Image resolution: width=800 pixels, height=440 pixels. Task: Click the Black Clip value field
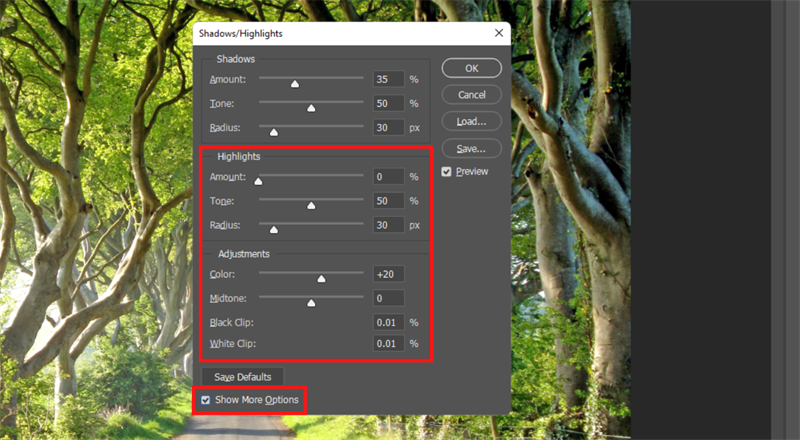pyautogui.click(x=389, y=323)
